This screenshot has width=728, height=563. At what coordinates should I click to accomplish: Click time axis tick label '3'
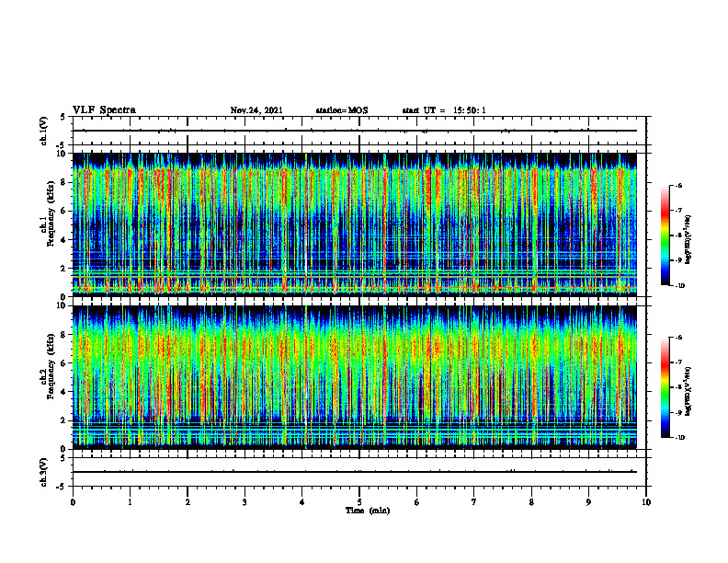(245, 502)
